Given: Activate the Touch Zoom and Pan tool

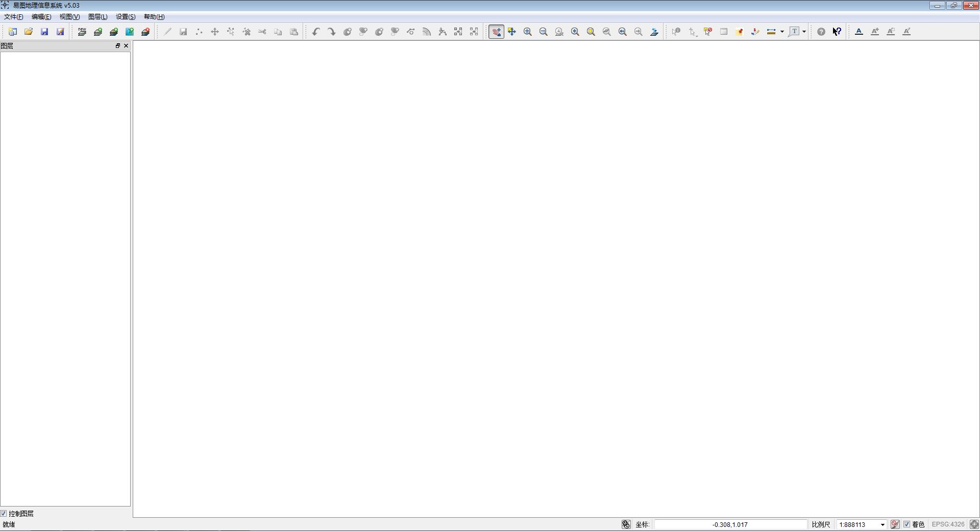Looking at the screenshot, I should pyautogui.click(x=496, y=32).
